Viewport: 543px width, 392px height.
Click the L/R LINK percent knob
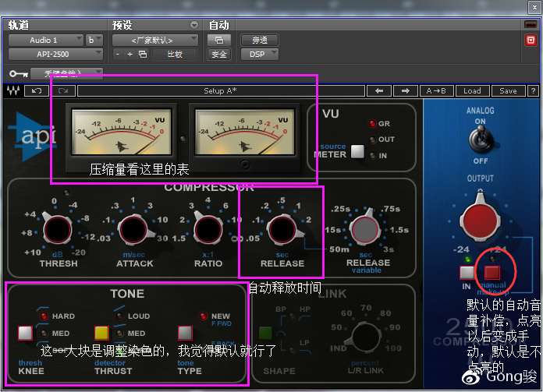365,337
